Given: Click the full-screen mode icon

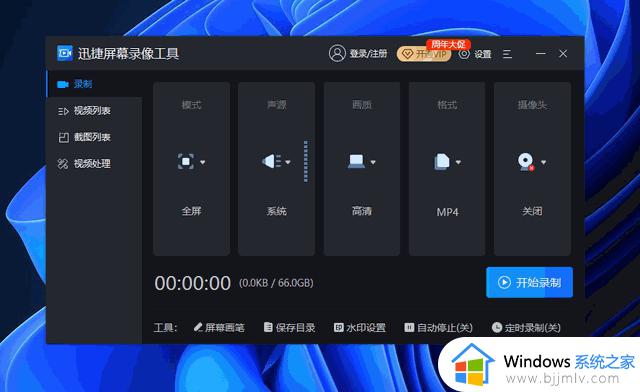Looking at the screenshot, I should [186, 161].
